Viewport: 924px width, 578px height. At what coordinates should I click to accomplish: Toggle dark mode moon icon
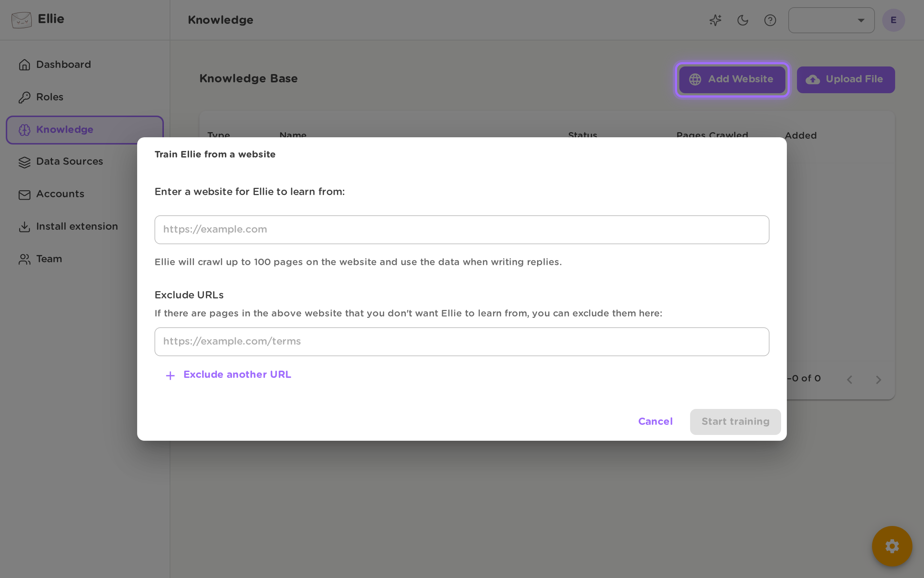743,20
